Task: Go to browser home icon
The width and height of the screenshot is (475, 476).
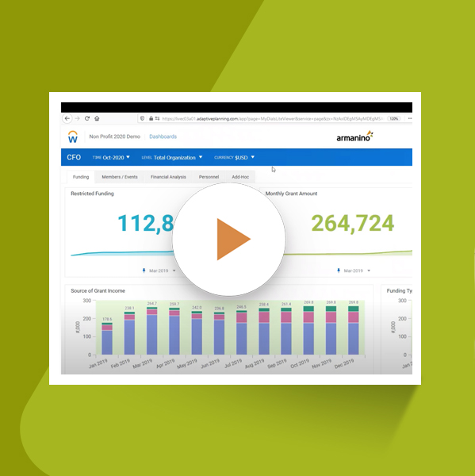Action: pyautogui.click(x=97, y=118)
